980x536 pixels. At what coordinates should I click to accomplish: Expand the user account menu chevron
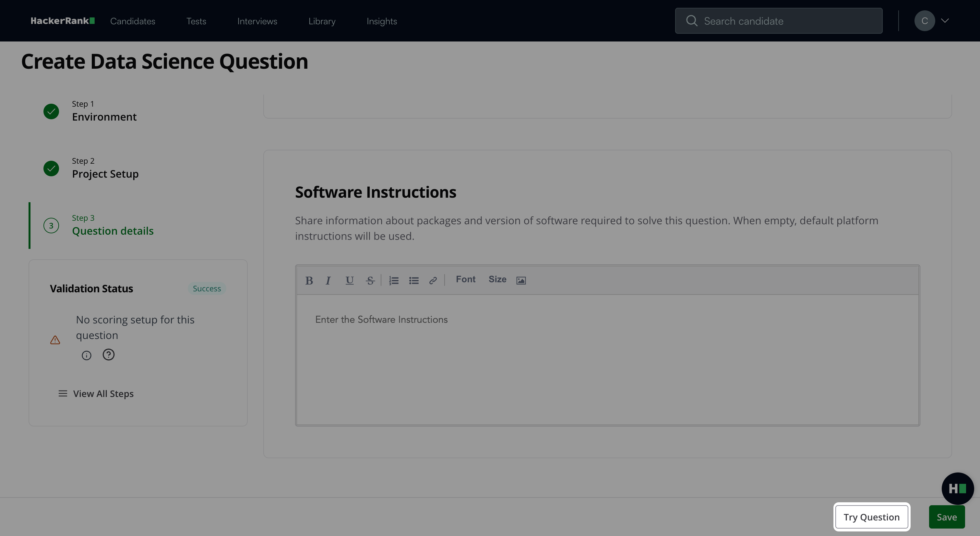945,21
